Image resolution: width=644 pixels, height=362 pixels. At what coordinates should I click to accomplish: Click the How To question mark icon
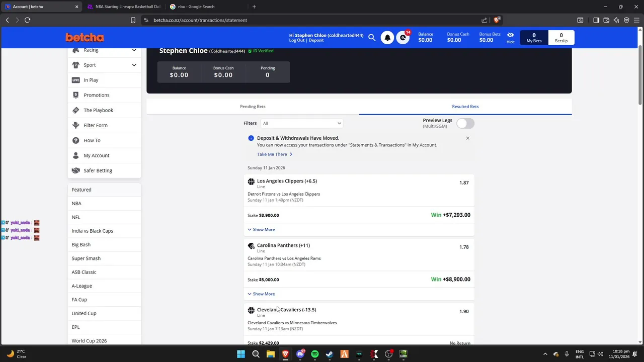pyautogui.click(x=76, y=140)
